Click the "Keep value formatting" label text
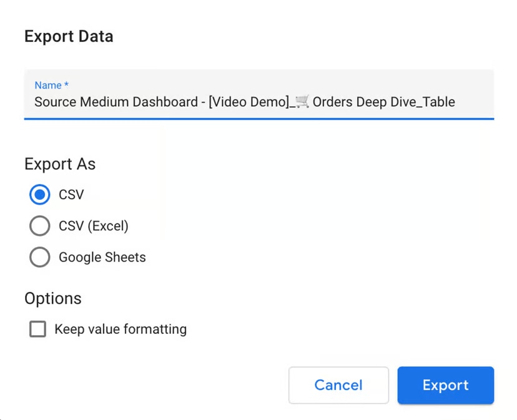The image size is (517, 420). tap(121, 329)
